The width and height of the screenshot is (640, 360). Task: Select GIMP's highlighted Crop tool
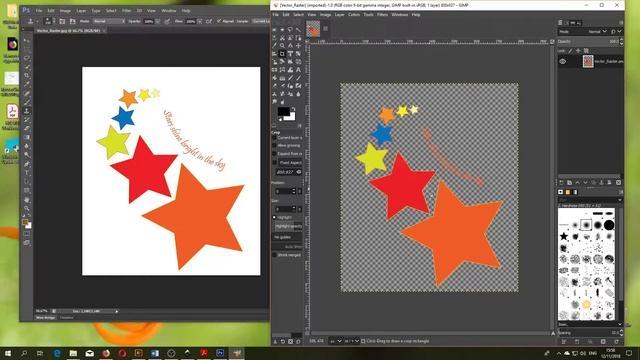click(x=282, y=53)
